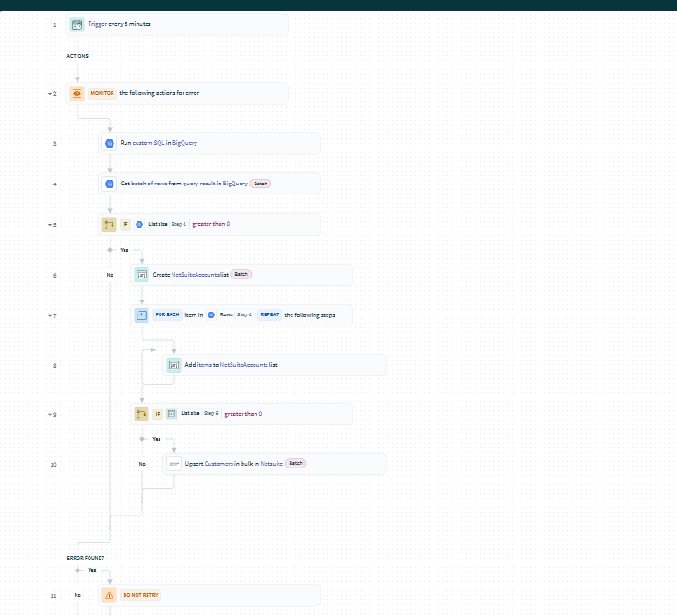Click the list icon on Add items step

click(x=173, y=365)
